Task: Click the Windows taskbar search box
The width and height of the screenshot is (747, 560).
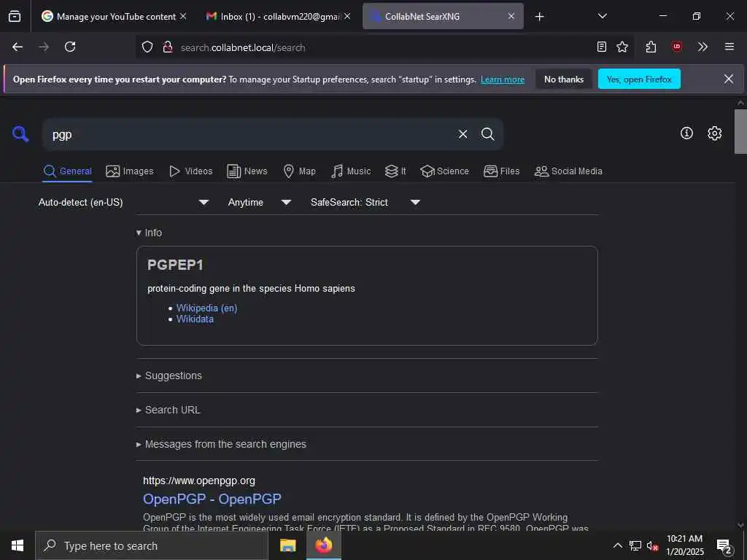Action: point(152,545)
